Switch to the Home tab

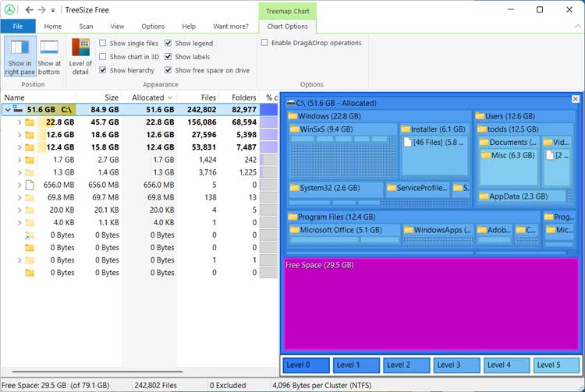53,26
